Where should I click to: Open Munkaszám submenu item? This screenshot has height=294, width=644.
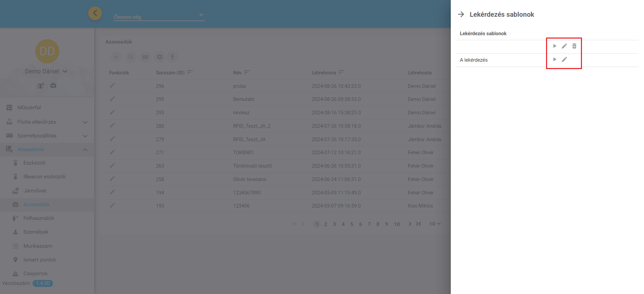(x=47, y=246)
